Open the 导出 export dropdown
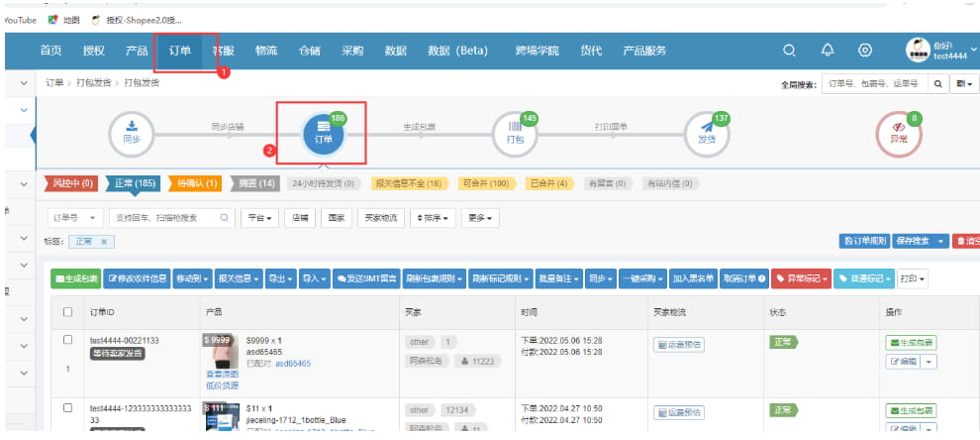This screenshot has height=440, width=980. [x=280, y=279]
